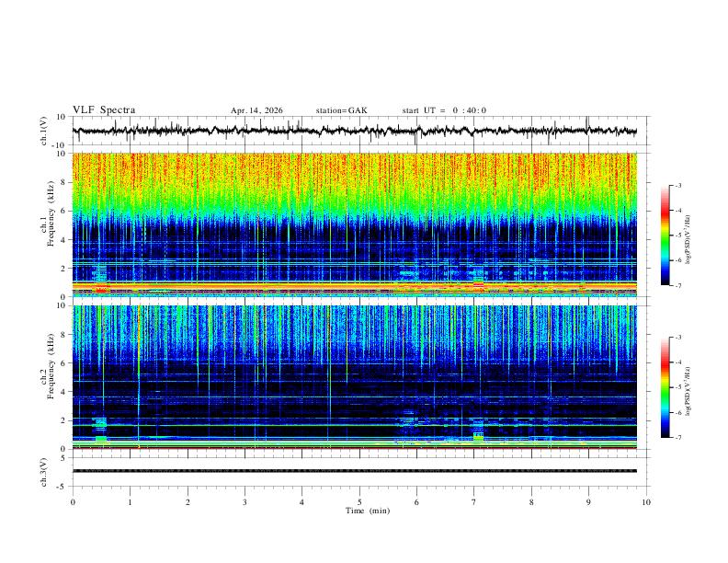Click the "ch.1(V)" waveform axis label
Viewport: 728px width, 563px height.
44,131
